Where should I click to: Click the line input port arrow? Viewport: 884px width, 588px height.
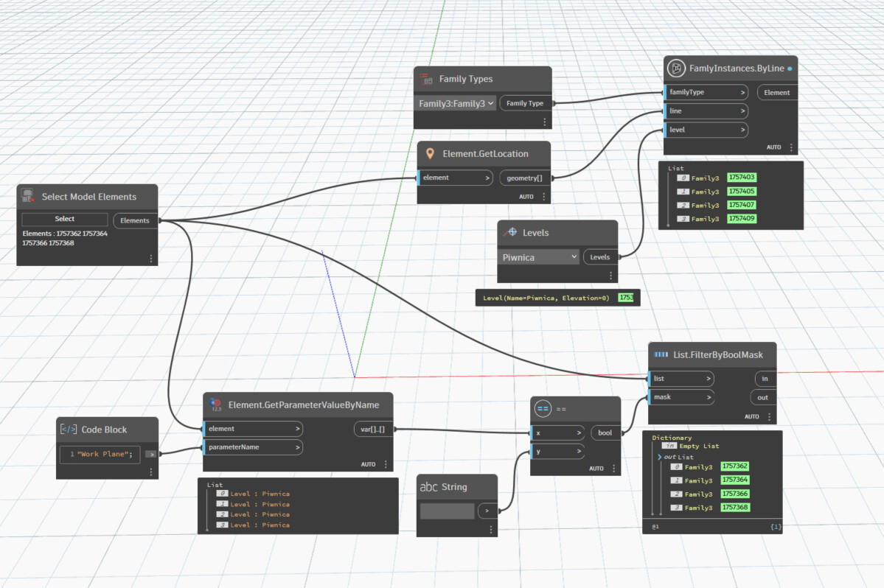point(742,111)
